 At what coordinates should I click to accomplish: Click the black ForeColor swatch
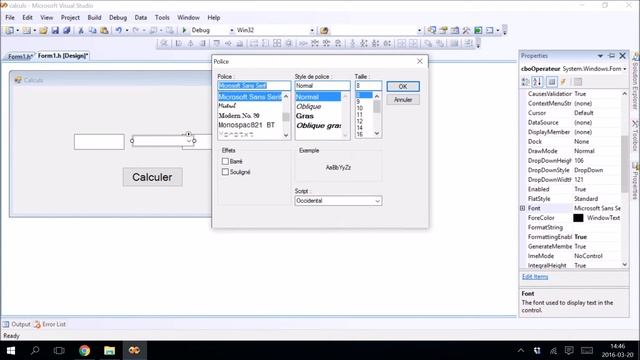pos(578,218)
